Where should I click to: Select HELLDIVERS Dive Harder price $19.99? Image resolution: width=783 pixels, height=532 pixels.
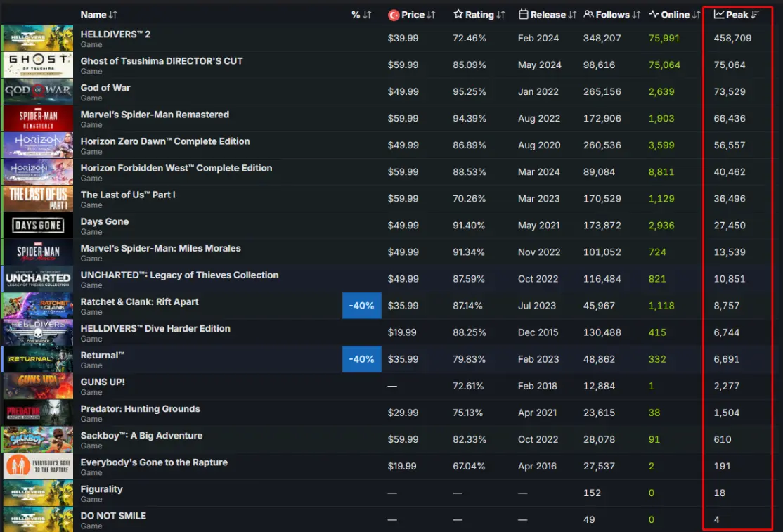tap(402, 332)
